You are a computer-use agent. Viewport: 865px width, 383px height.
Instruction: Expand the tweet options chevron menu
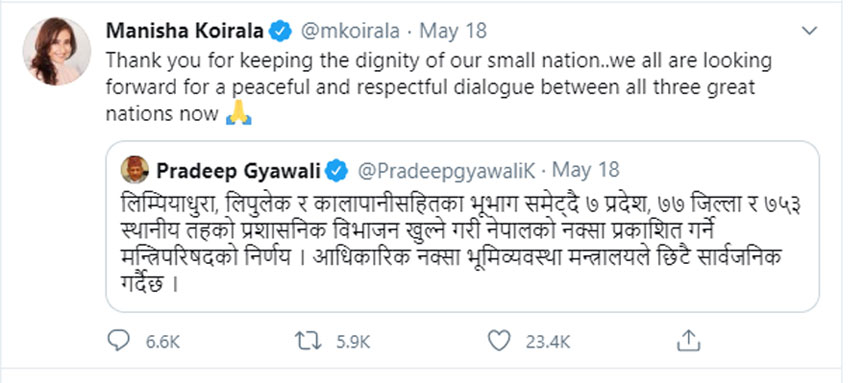tap(809, 30)
